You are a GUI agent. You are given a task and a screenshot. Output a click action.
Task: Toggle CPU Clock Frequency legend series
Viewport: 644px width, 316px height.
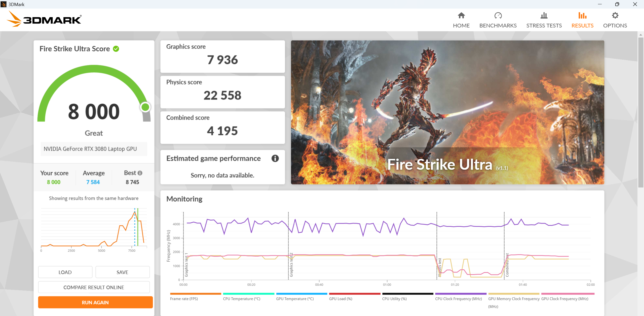[x=458, y=299]
